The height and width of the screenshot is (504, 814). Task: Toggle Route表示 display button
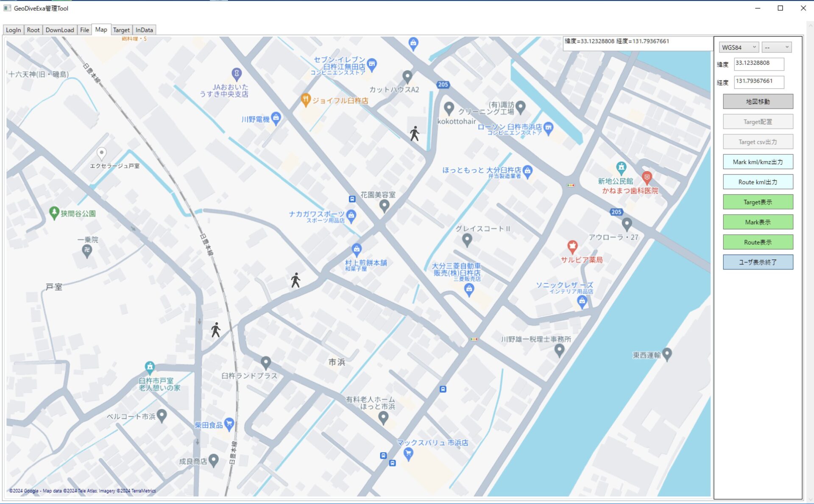758,242
